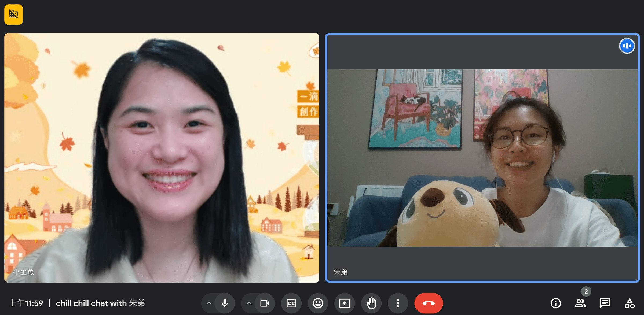Raise your hand
The image size is (644, 315).
371,303
